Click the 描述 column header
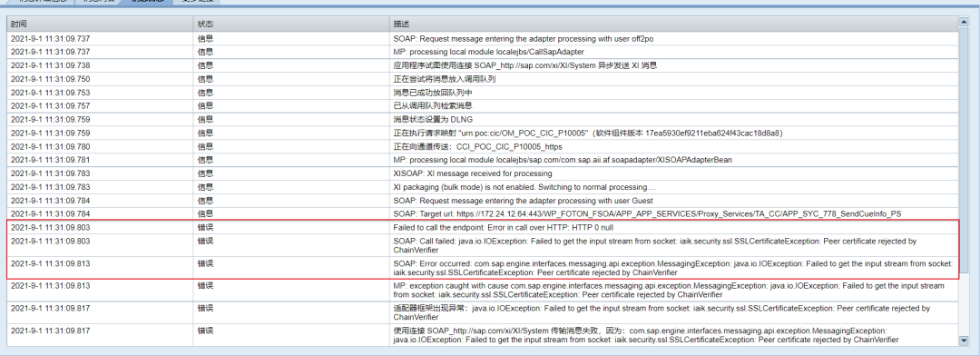The height and width of the screenshot is (356, 980). (673, 24)
